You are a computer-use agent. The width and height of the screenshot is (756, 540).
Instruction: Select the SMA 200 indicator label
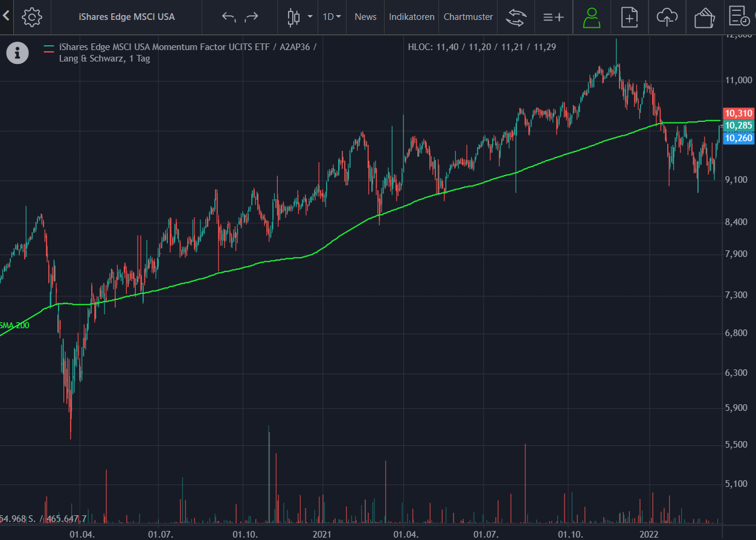click(x=14, y=325)
